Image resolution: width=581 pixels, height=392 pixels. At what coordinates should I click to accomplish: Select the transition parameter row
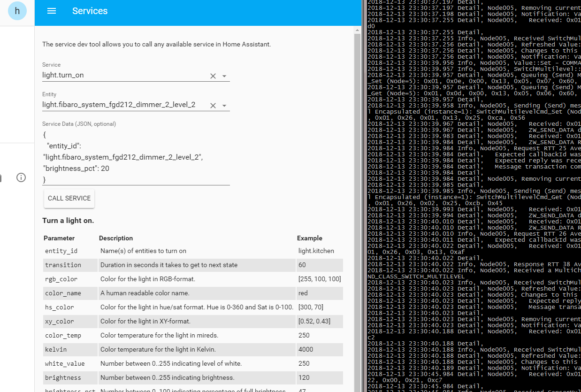[192, 265]
